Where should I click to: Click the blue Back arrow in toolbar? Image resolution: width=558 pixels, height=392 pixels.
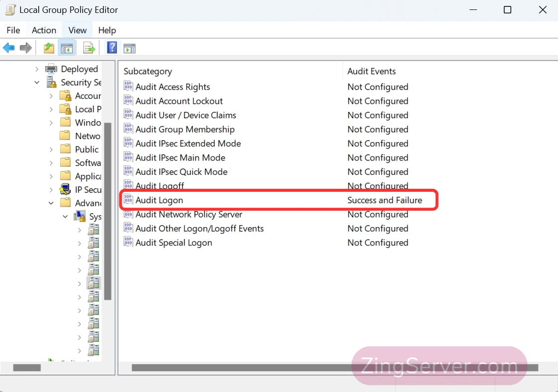click(x=9, y=48)
